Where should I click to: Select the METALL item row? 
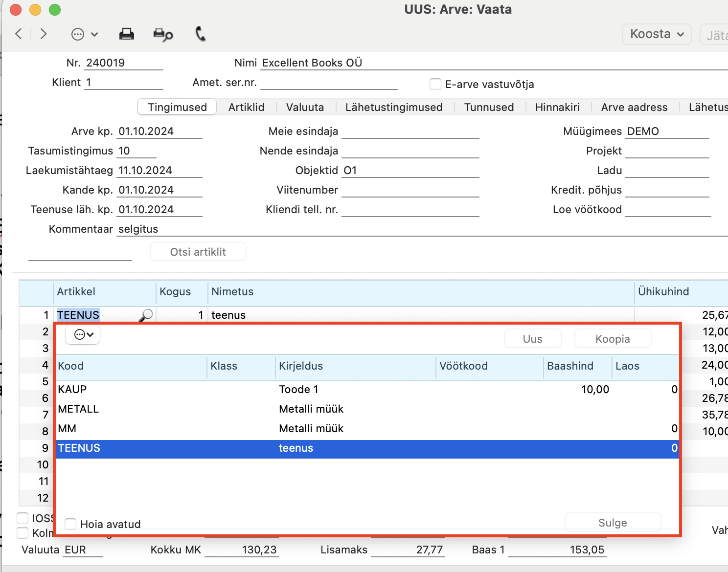click(x=367, y=409)
